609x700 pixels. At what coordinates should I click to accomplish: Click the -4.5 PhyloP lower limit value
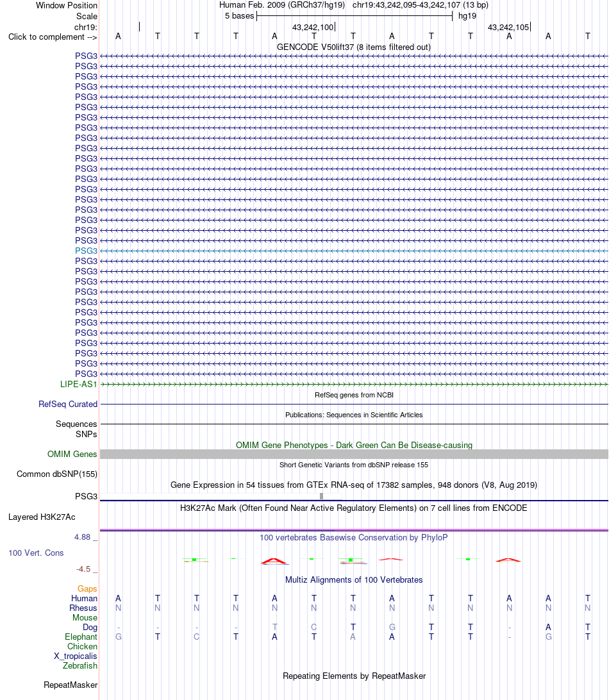point(83,569)
